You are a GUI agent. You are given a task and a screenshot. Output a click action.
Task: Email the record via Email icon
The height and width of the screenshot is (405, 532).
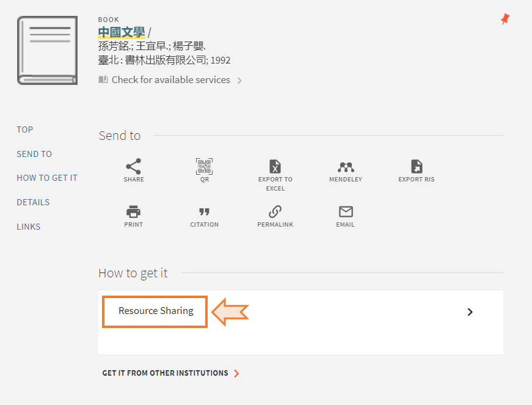click(346, 211)
